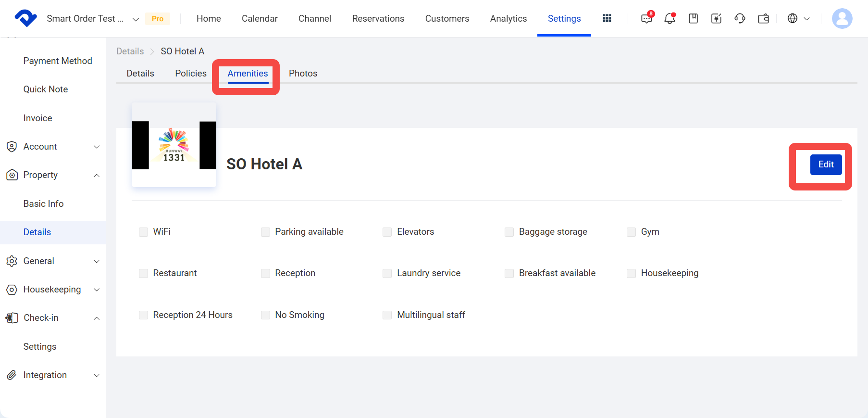Open the wallet icon
Viewport: 868px width, 418px height.
(x=763, y=18)
